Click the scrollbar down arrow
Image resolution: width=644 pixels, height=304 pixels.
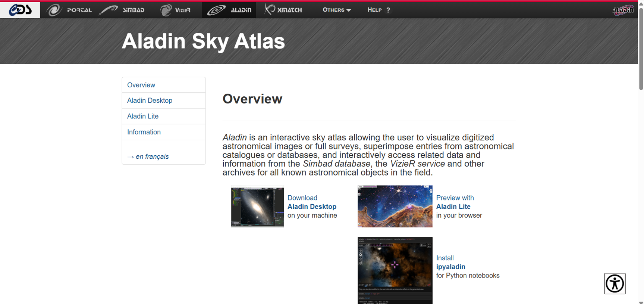(641, 302)
